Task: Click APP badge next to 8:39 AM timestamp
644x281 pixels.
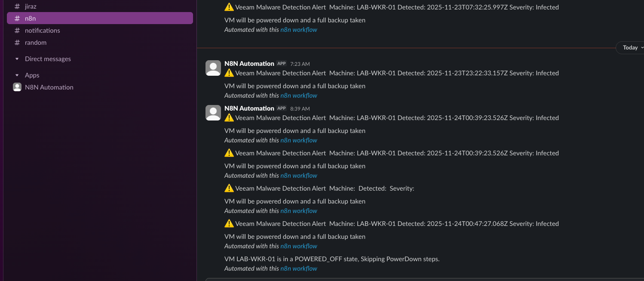Action: click(282, 108)
